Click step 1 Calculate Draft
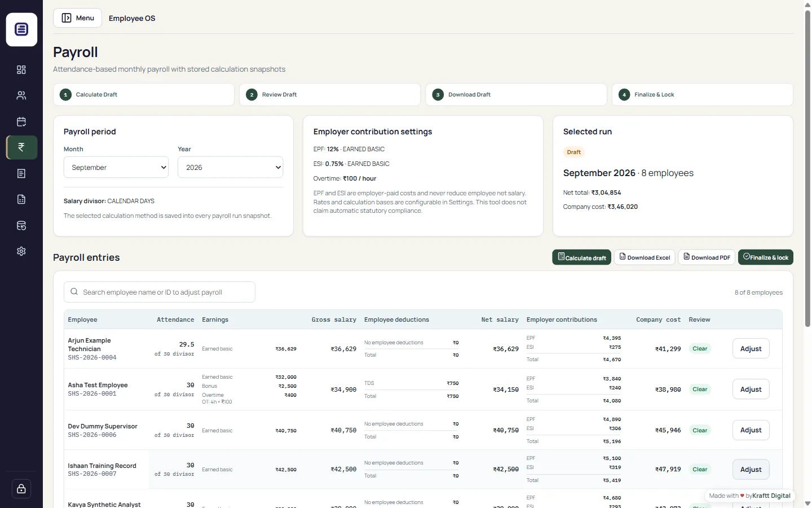The image size is (812, 508). click(144, 95)
